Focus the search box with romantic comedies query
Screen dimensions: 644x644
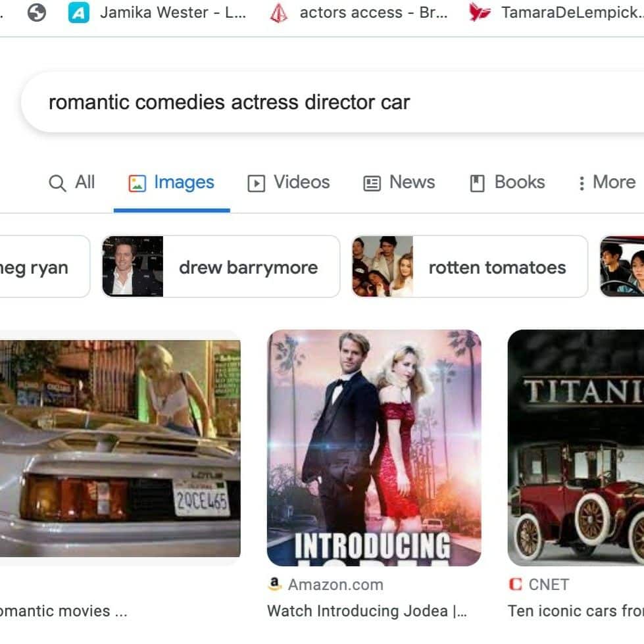pyautogui.click(x=332, y=102)
